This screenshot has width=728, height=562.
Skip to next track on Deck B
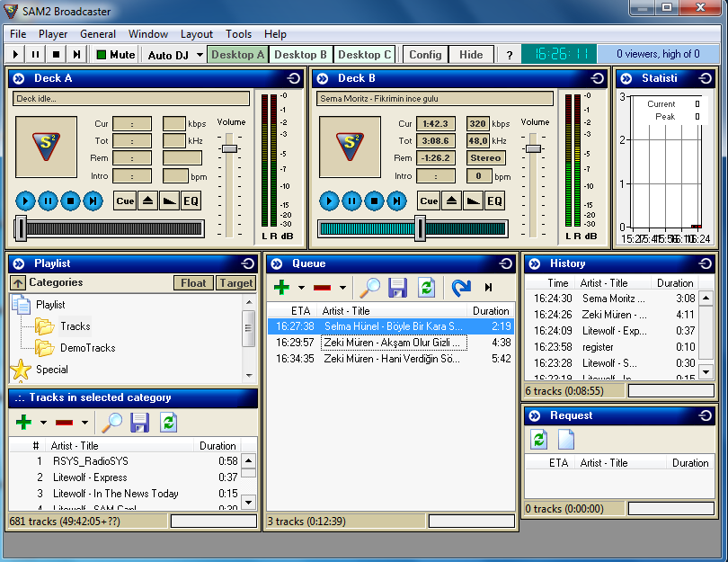[396, 201]
